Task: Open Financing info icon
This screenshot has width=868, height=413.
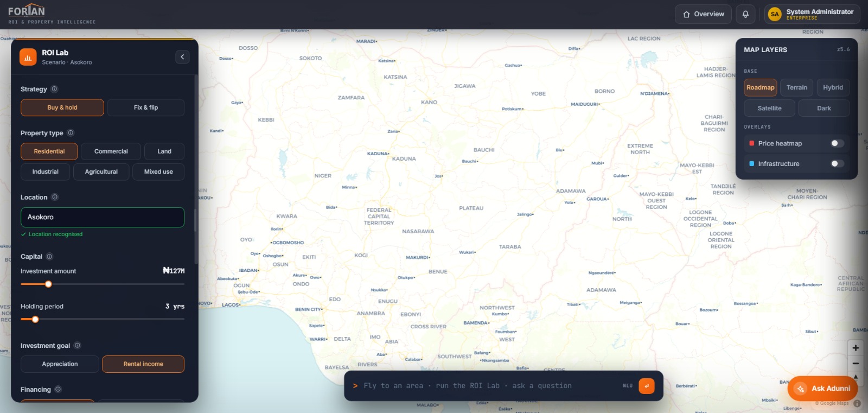Action: click(58, 390)
